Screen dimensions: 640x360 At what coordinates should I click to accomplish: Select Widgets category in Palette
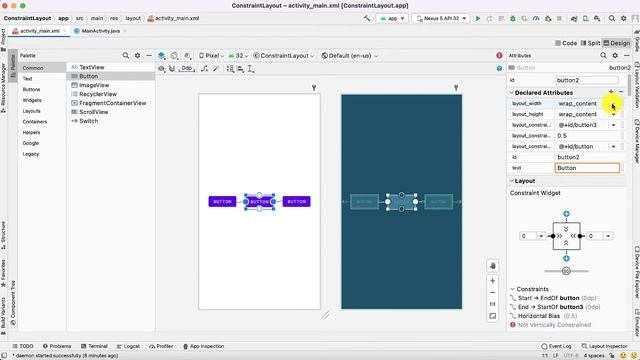coord(32,100)
